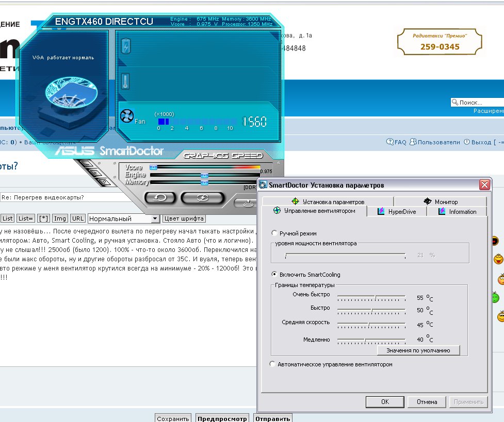Open the Цвет шрифта font color picker
Image resolution: width=504 pixels, height=422 pixels.
tap(184, 218)
